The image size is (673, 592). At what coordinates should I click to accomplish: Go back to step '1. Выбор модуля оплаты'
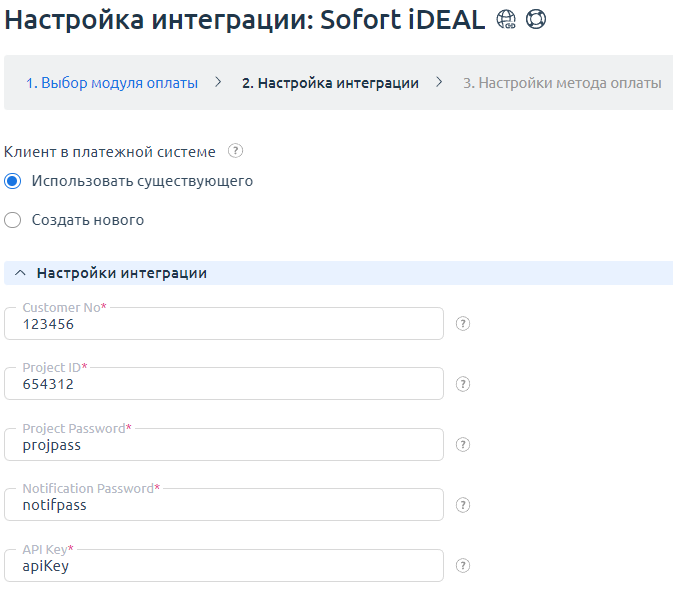coord(112,83)
